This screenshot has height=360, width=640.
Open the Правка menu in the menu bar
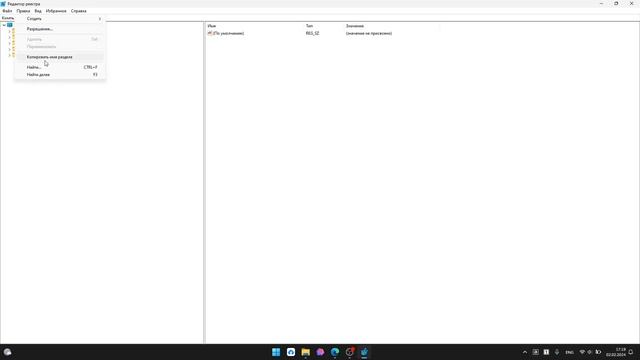click(23, 11)
